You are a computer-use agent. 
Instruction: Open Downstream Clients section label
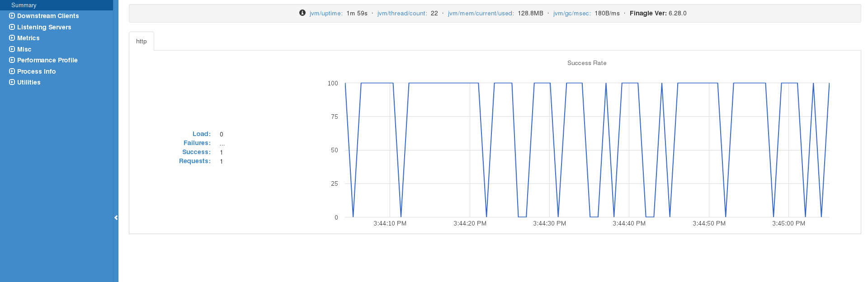point(48,16)
